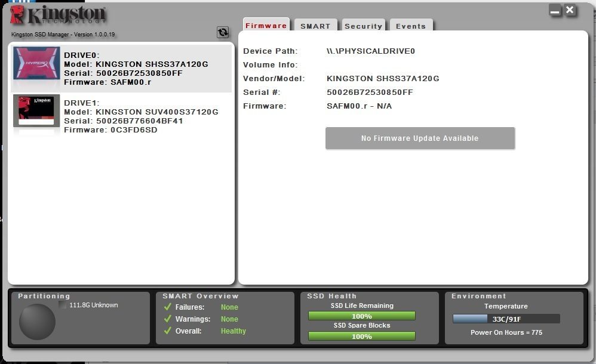Open the Events tab
This screenshot has width=596, height=364.
[411, 26]
